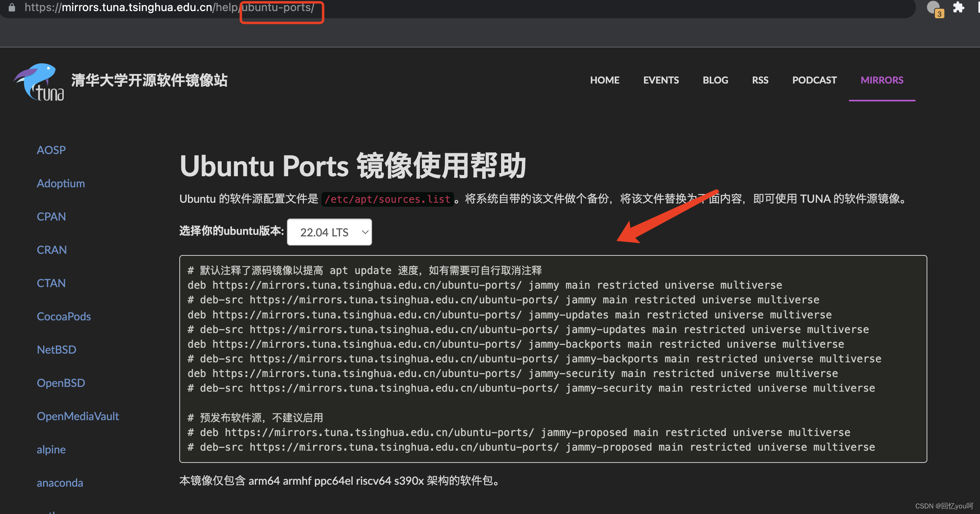Click the deb jammy-security line
Image resolution: width=980 pixels, height=514 pixels.
click(x=513, y=373)
